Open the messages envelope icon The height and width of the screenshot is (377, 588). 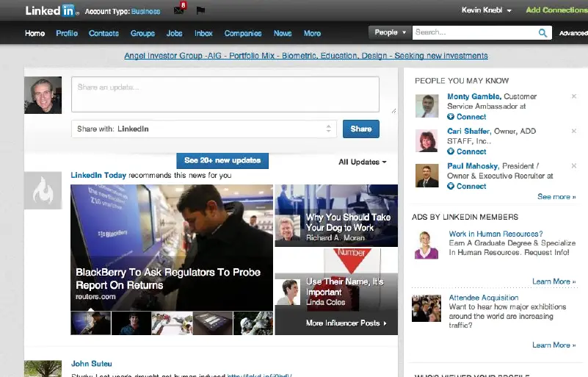point(178,11)
